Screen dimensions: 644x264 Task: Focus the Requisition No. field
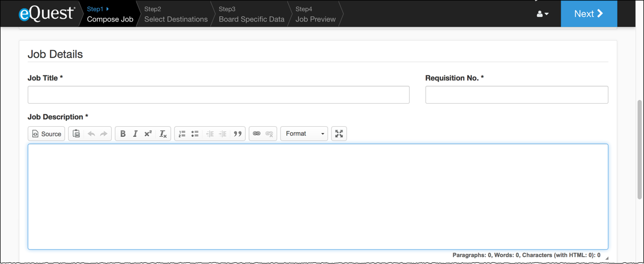516,95
